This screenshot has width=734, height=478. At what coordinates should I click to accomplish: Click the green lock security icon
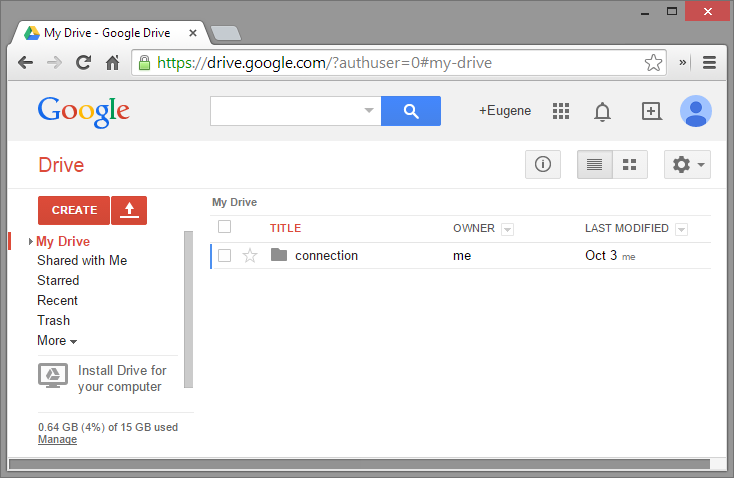click(x=145, y=62)
